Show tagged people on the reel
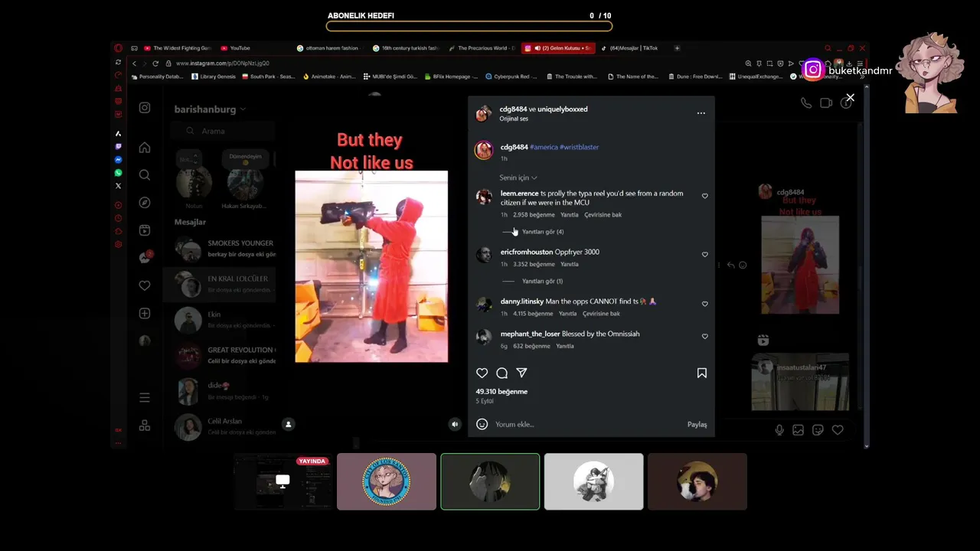Viewport: 980px width, 551px height. (289, 424)
